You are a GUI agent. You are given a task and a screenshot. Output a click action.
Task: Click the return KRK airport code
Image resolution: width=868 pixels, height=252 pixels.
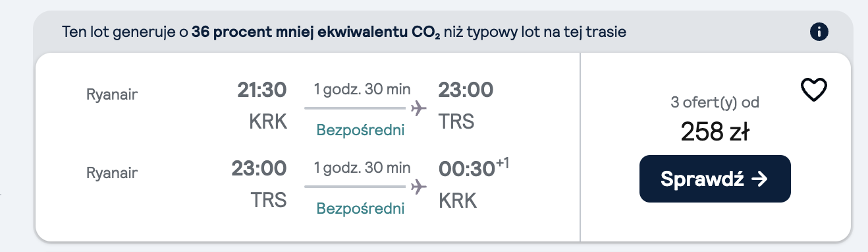[458, 201]
